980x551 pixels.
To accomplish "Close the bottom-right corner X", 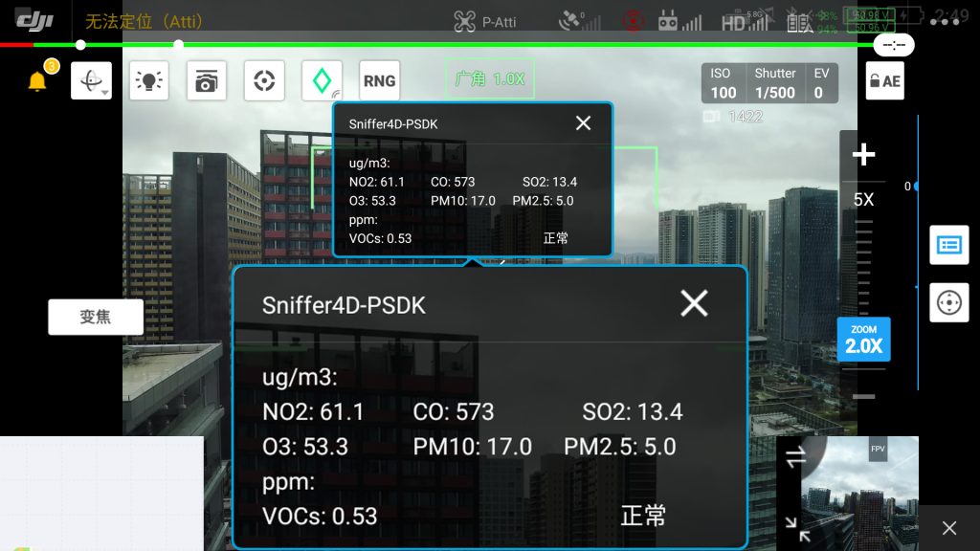I will click(948, 528).
